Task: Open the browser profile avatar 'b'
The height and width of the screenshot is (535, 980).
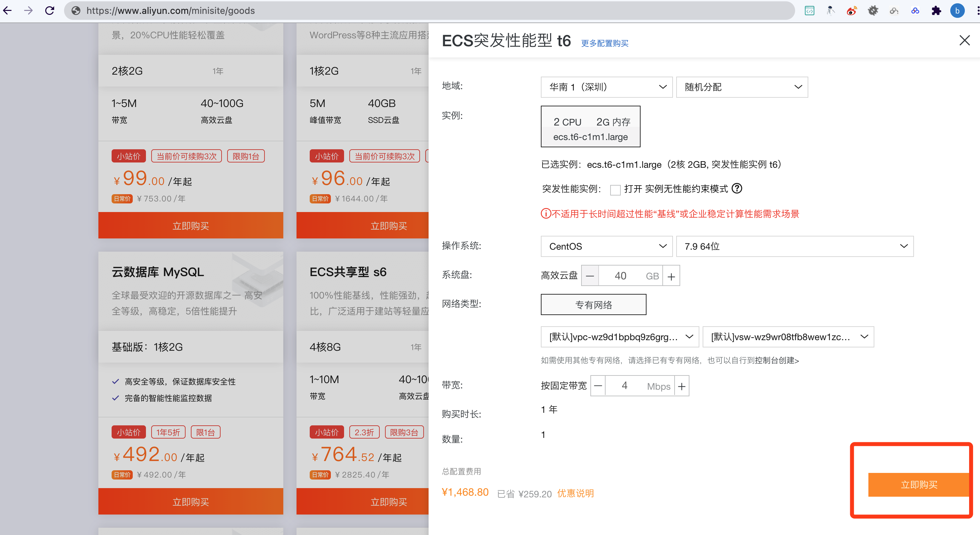Action: coord(957,11)
